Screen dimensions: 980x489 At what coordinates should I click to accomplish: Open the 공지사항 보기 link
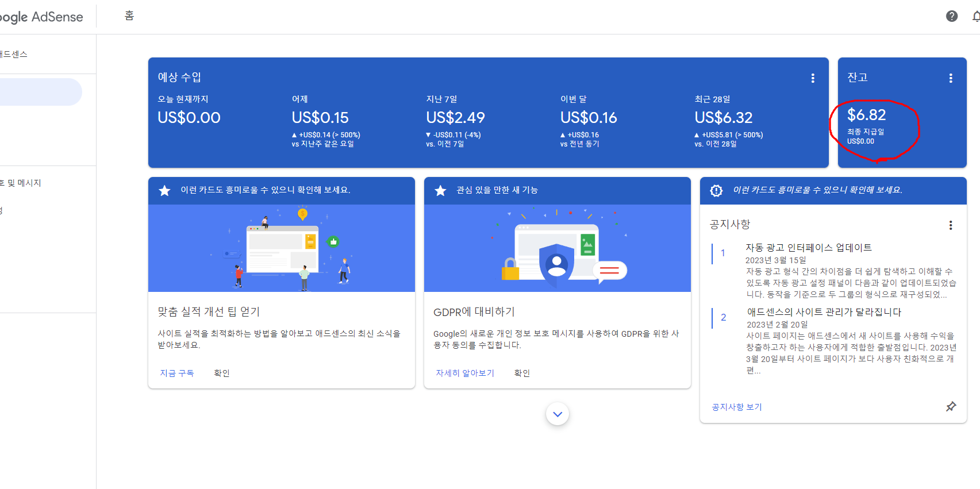[737, 407]
